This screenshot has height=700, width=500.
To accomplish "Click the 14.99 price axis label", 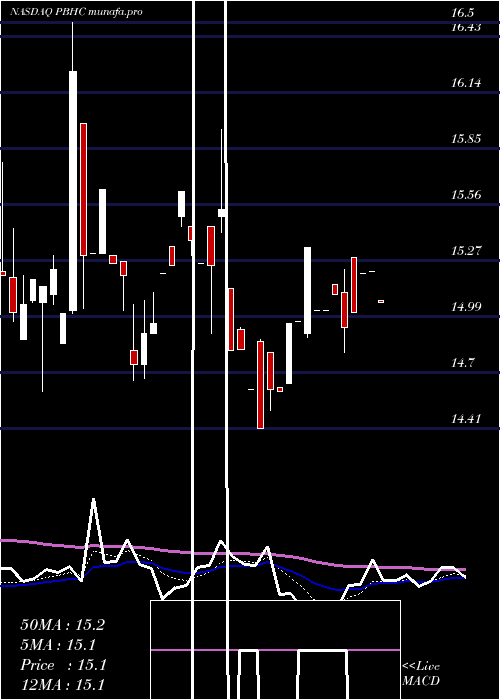I will (x=466, y=307).
